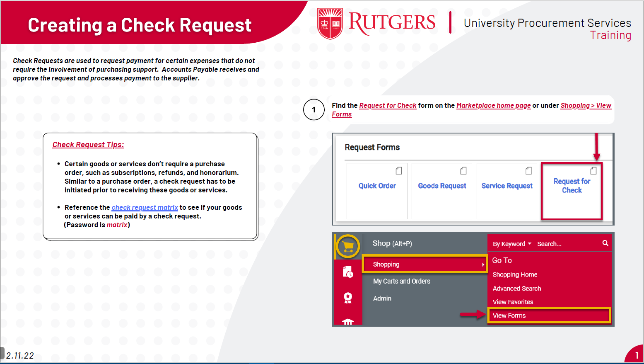Click the shopping cart icon in sidebar
The width and height of the screenshot is (644, 364).
click(348, 246)
